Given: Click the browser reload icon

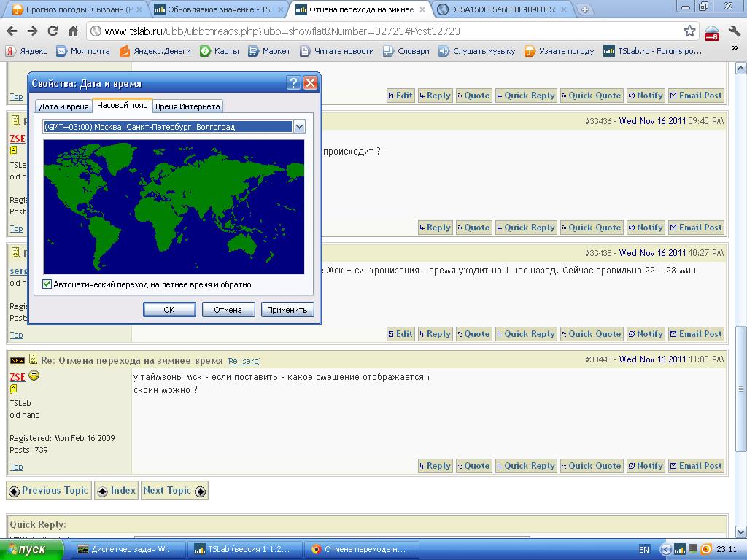Looking at the screenshot, I should point(53,31).
